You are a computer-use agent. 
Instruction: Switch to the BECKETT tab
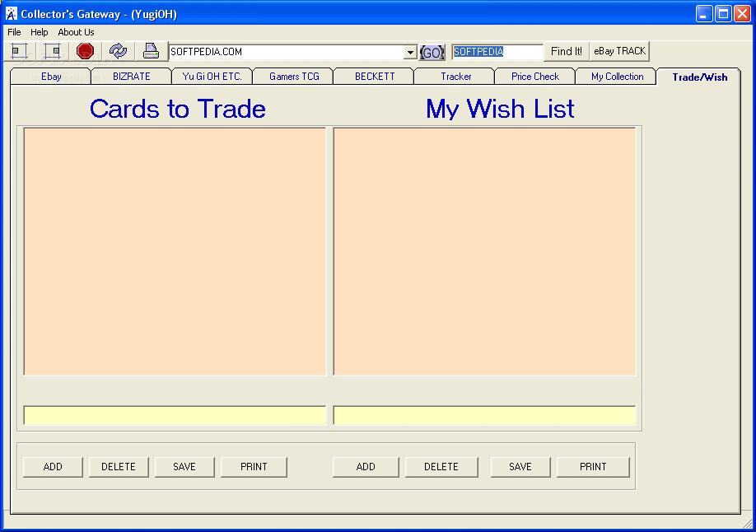tap(375, 77)
